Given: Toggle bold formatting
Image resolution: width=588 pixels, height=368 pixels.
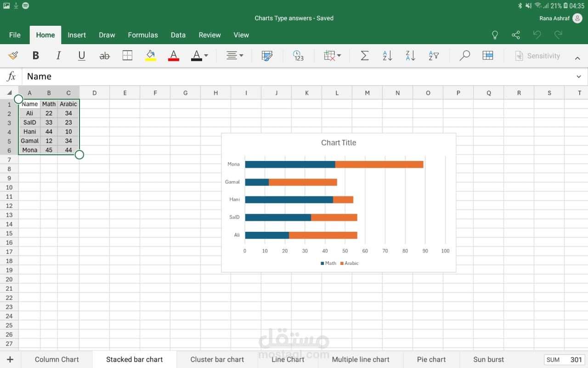Looking at the screenshot, I should 35,56.
